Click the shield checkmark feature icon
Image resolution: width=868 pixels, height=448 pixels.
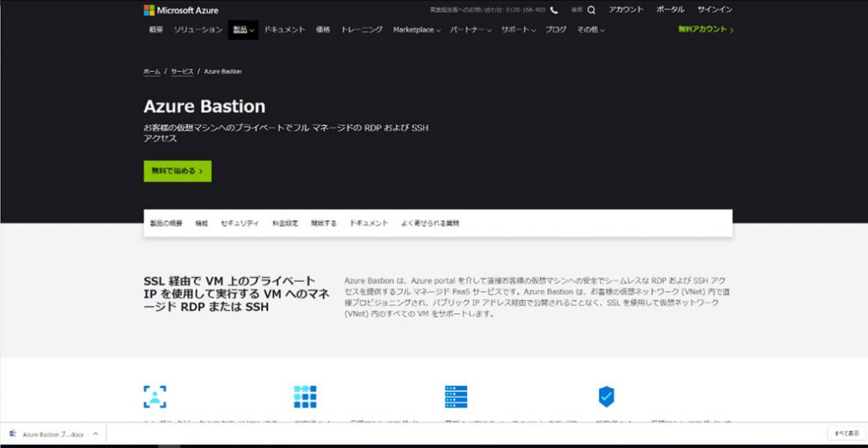tap(606, 396)
